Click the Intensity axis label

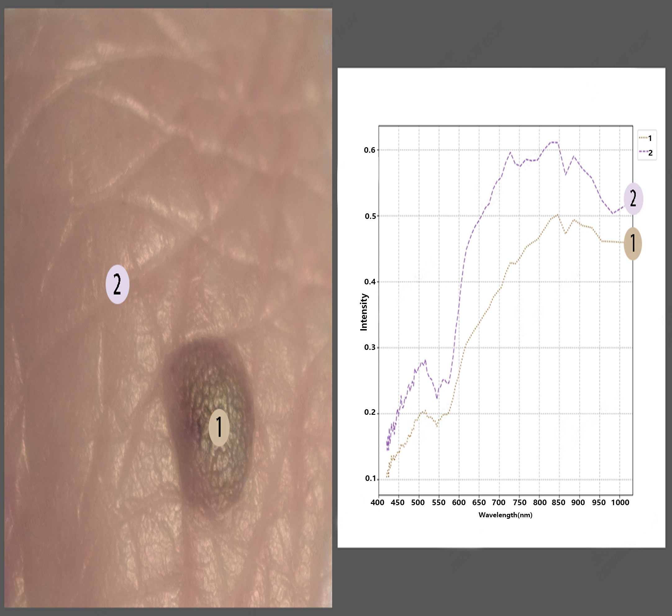point(364,312)
